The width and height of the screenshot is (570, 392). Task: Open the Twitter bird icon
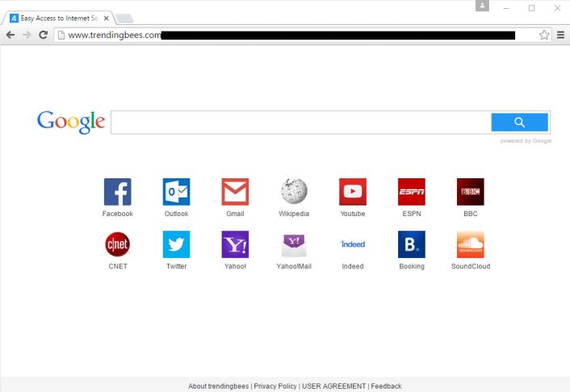pos(176,244)
